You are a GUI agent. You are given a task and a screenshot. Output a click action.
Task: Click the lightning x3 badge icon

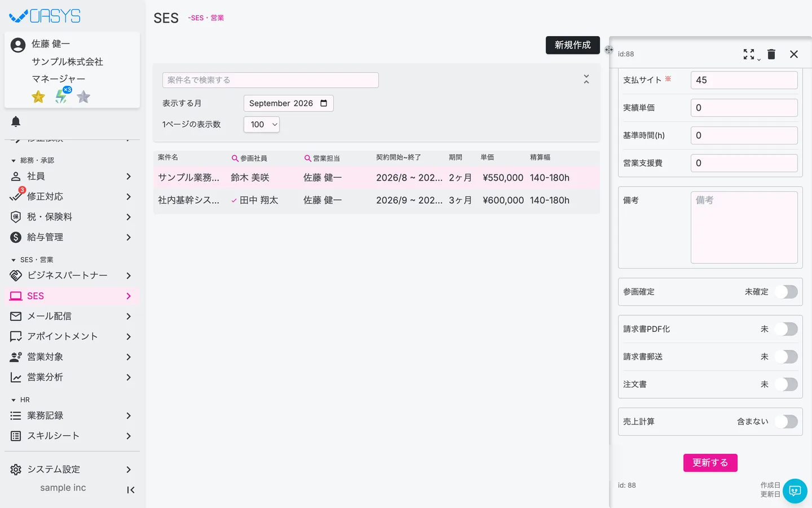pyautogui.click(x=61, y=96)
